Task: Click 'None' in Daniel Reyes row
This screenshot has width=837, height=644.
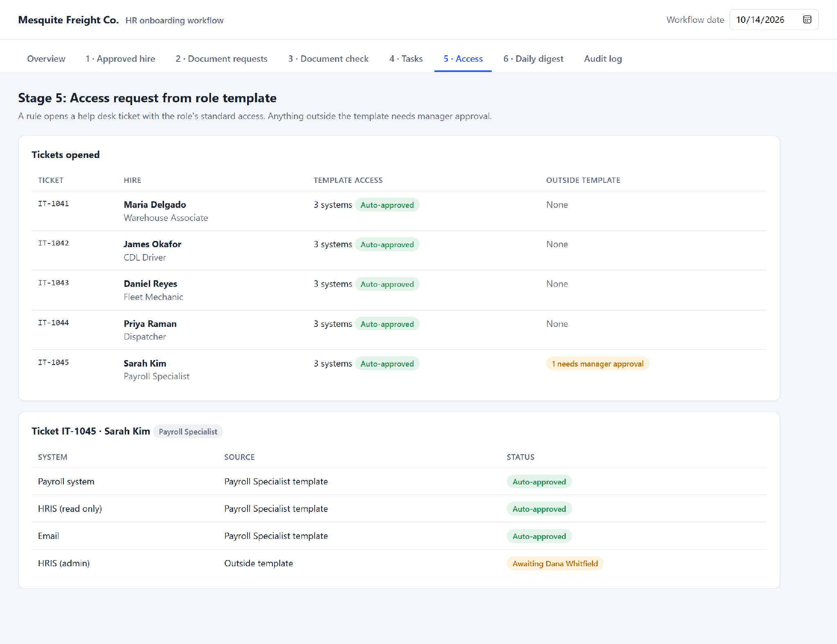Action: [557, 284]
